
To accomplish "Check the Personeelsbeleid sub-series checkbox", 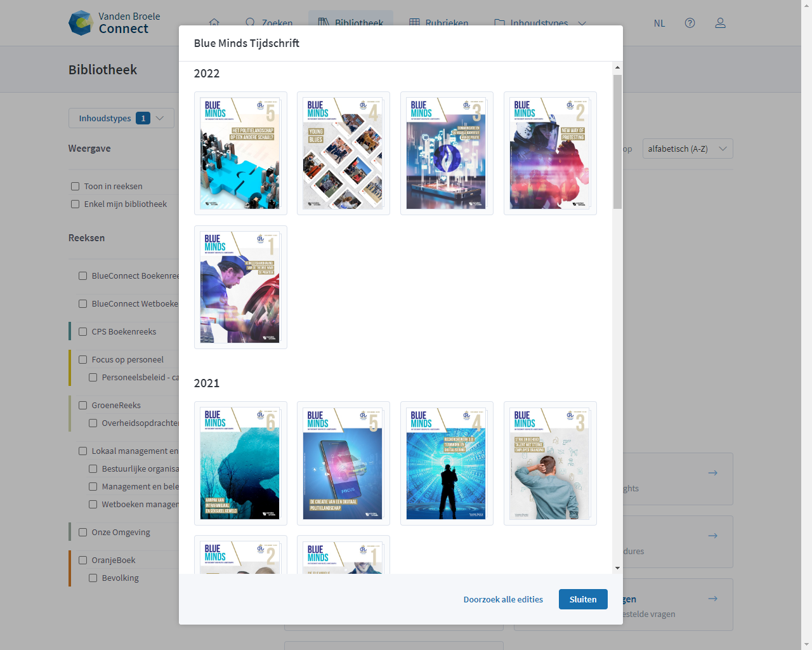I will pos(93,377).
